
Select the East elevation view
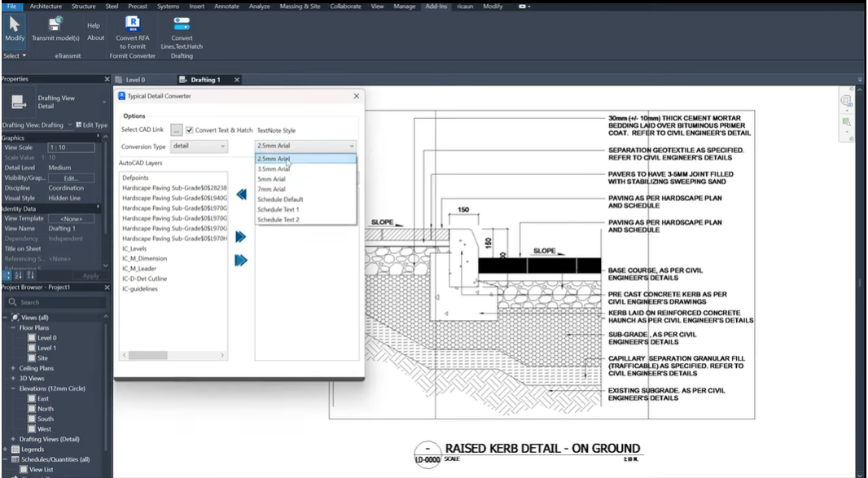click(42, 399)
